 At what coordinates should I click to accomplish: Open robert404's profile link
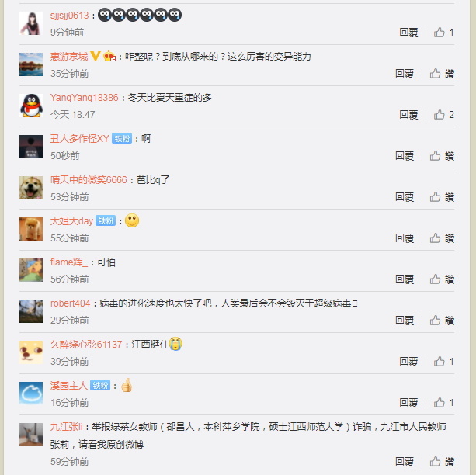tap(70, 303)
